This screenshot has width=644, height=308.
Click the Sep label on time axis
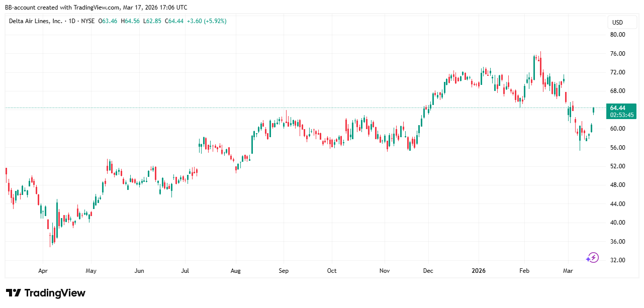click(x=284, y=271)
